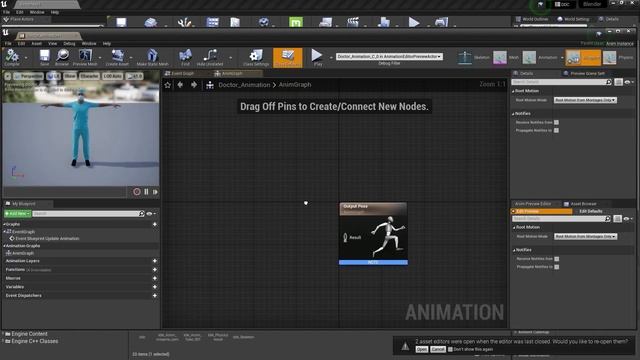
Task: Check the Don't show this again box
Action: [450, 349]
